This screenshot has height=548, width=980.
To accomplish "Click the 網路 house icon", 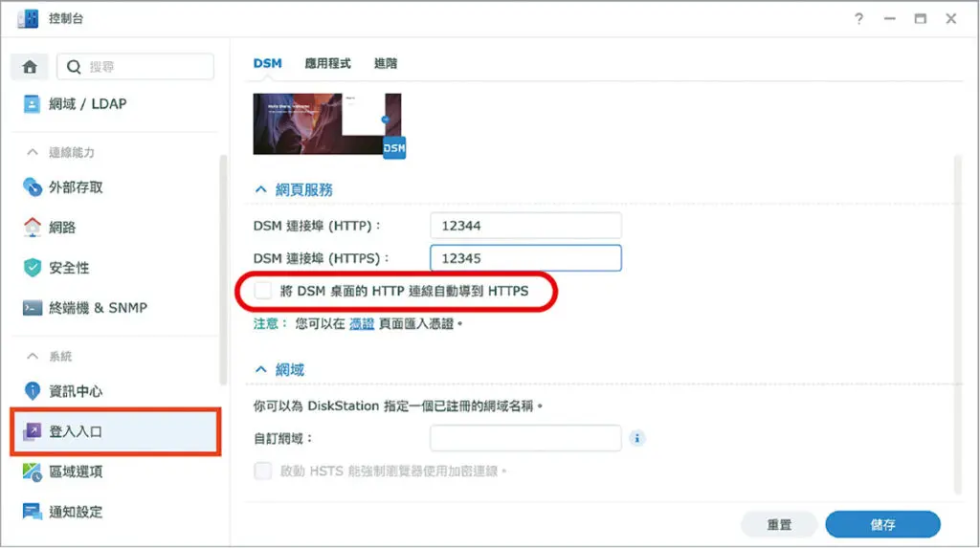I will pyautogui.click(x=32, y=227).
